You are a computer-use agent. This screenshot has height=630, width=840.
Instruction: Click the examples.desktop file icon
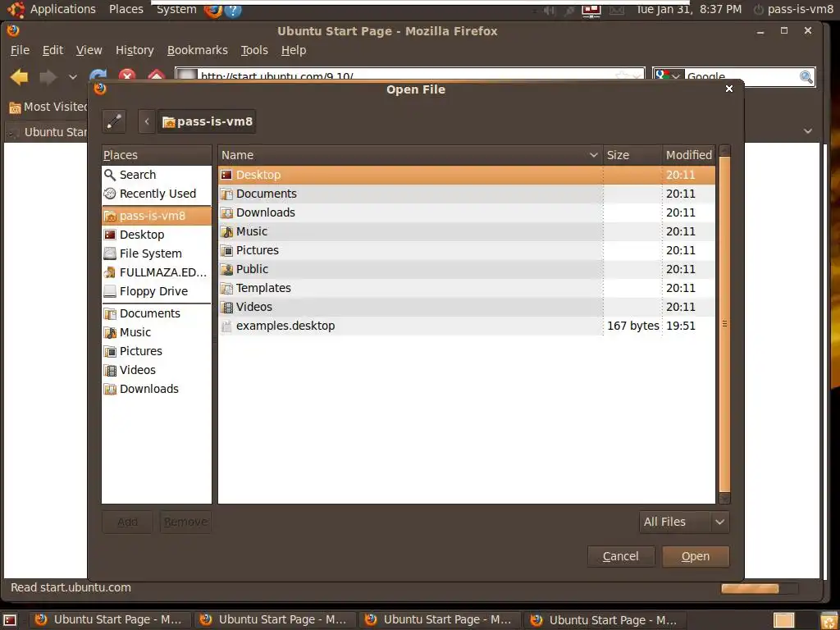coord(226,326)
